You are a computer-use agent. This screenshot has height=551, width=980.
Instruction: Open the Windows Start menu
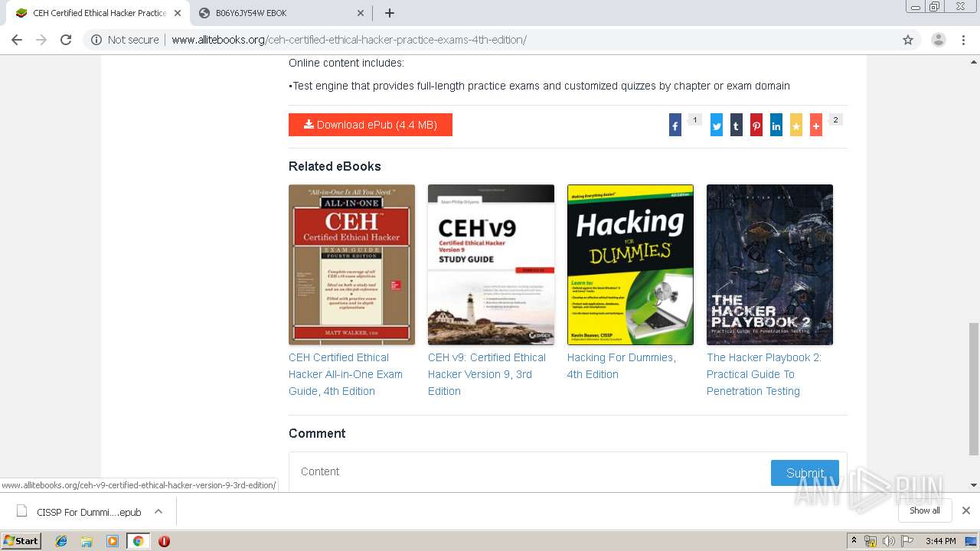[x=21, y=541]
